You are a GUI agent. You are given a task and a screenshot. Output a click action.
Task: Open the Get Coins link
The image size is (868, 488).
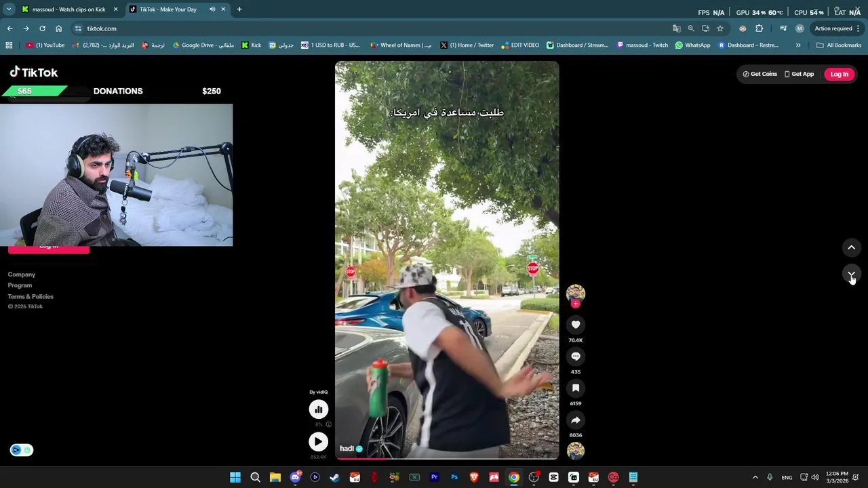pyautogui.click(x=760, y=74)
